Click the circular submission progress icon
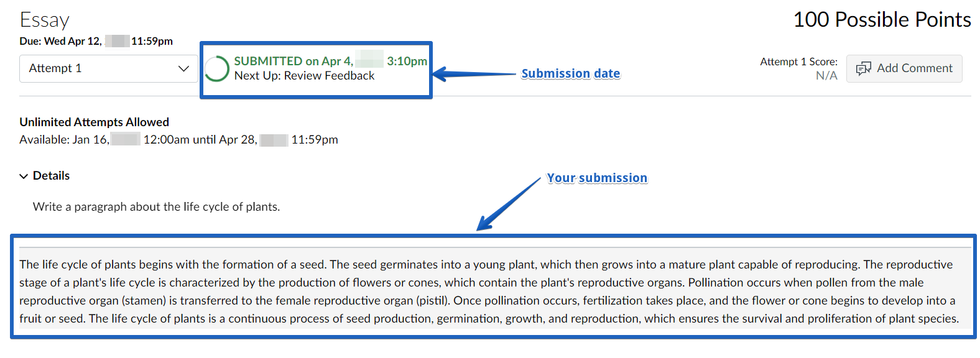 217,69
